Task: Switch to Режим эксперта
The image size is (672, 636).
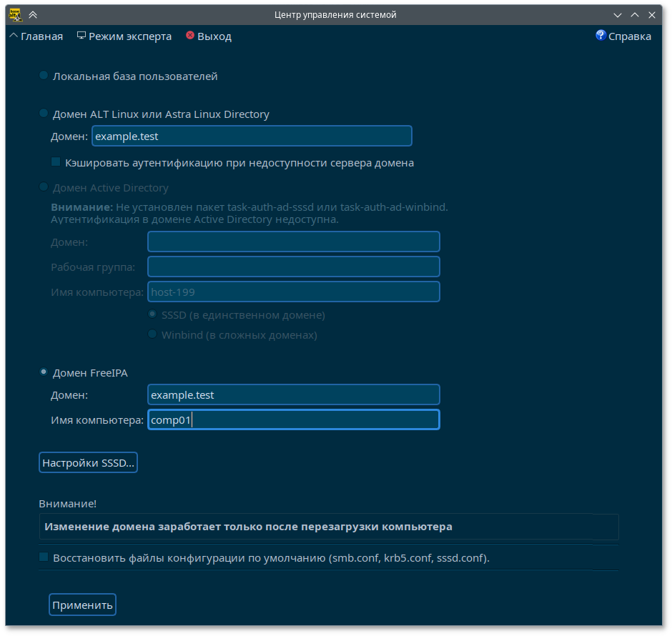Action: coord(124,36)
